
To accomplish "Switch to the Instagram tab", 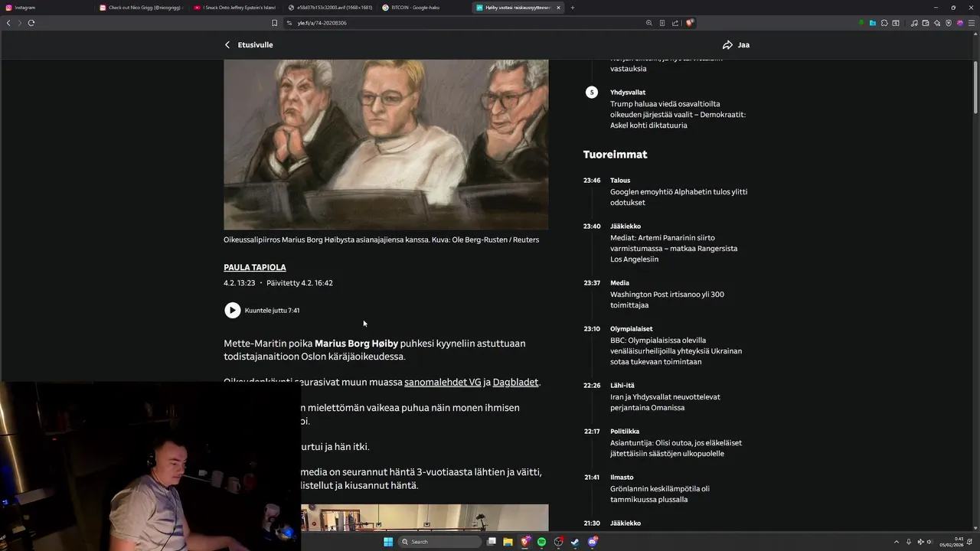I will 46,8.
